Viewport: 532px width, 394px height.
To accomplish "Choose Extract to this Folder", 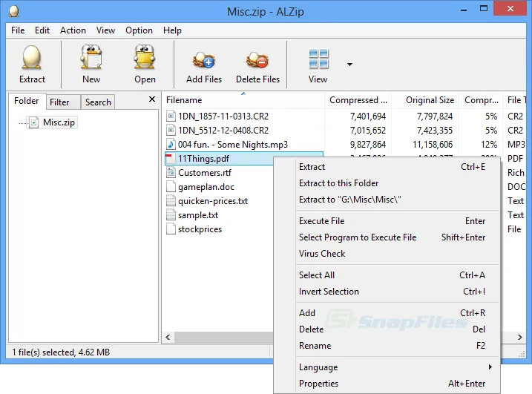I will (387, 183).
